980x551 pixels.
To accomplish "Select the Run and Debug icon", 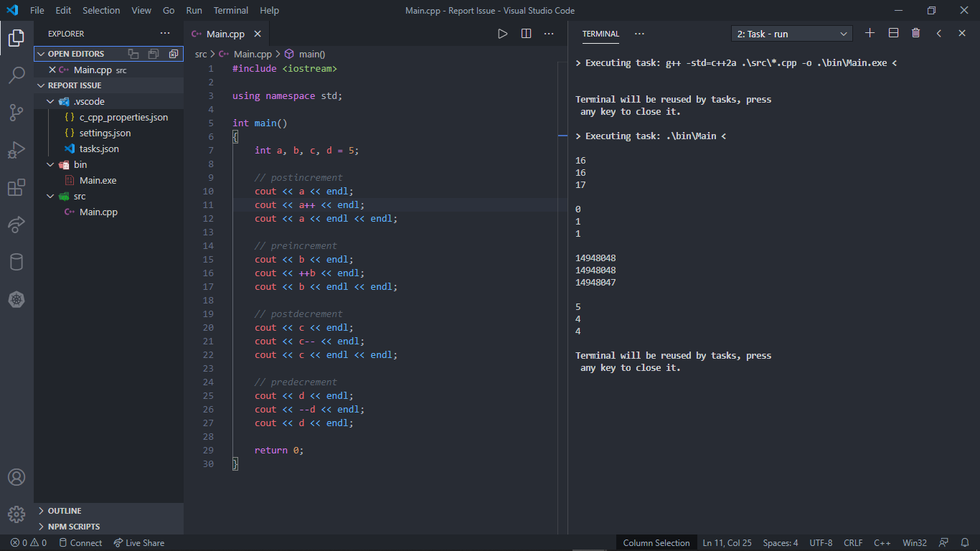I will [17, 149].
